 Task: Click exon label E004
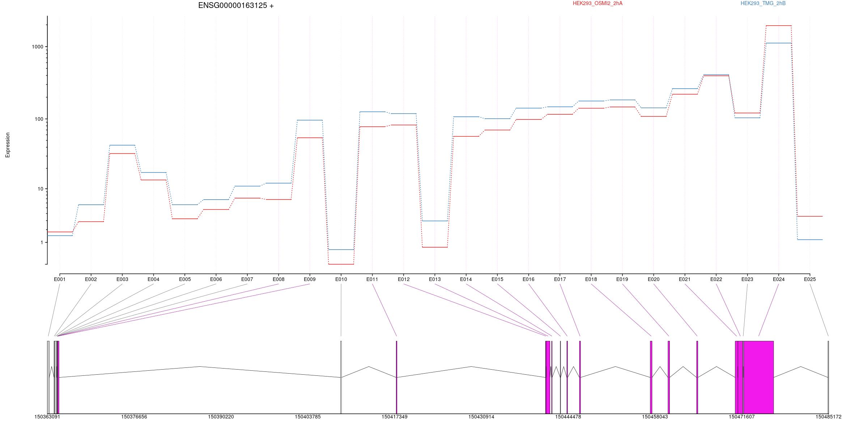pos(153,279)
